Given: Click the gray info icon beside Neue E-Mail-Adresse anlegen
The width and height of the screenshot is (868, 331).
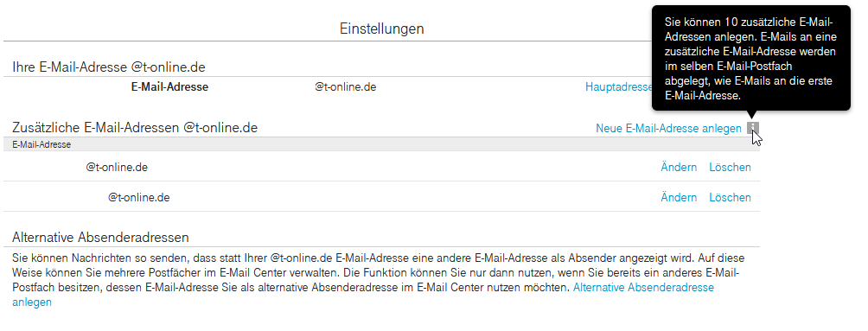Looking at the screenshot, I should pos(753,129).
